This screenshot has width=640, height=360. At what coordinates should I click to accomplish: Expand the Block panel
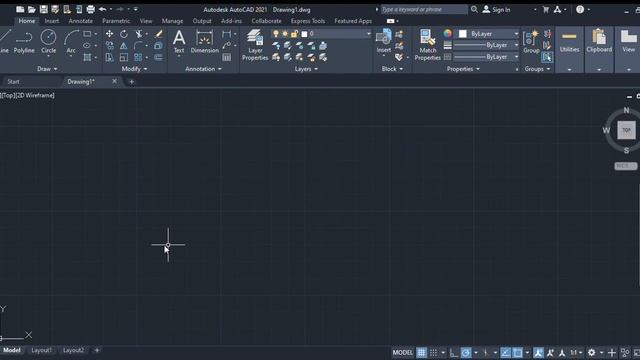click(392, 69)
